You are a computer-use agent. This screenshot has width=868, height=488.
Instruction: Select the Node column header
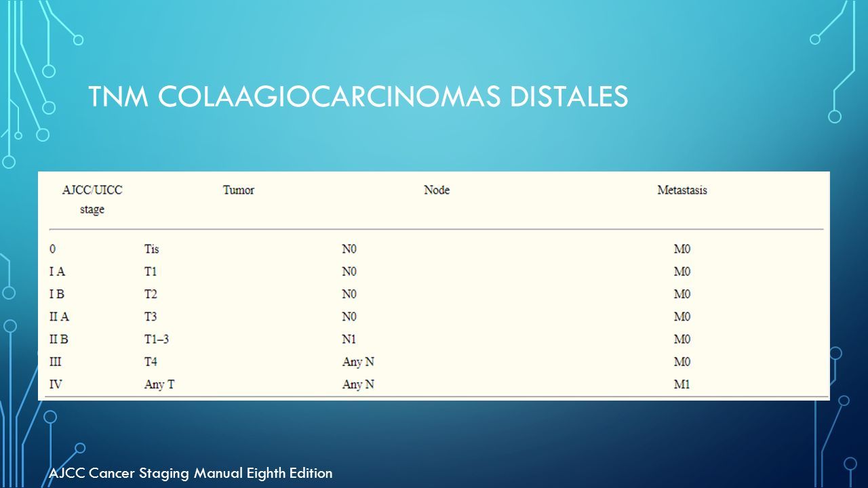437,190
